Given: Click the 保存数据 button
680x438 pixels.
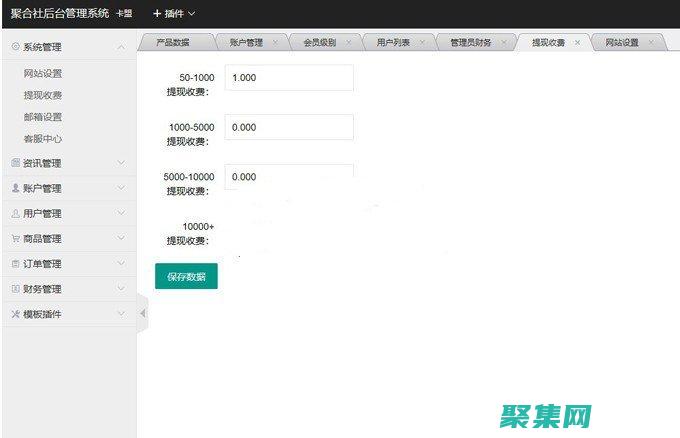Looking at the screenshot, I should click(x=186, y=276).
